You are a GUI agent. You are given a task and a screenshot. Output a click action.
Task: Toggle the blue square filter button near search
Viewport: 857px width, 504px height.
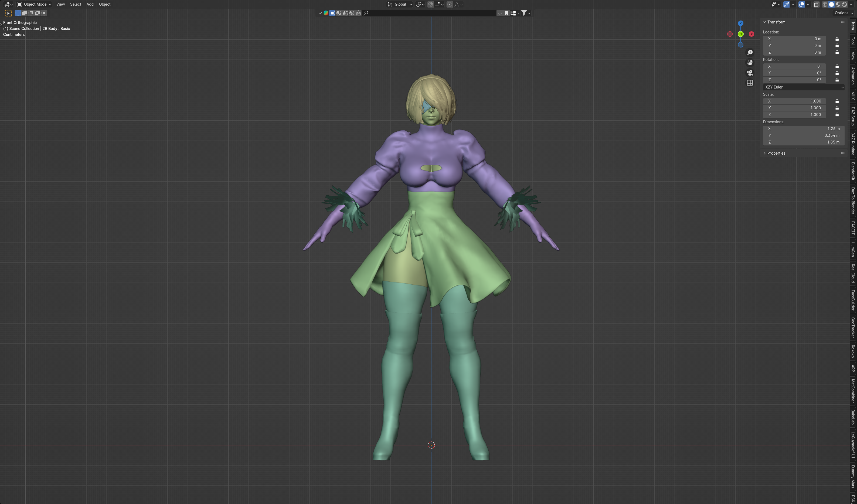332,13
